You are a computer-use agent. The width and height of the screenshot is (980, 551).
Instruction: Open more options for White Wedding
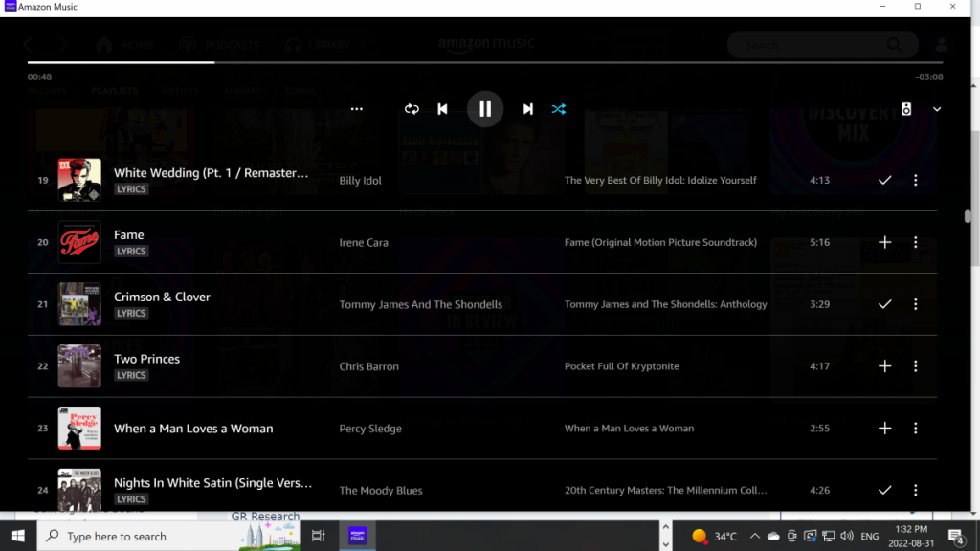[916, 181]
